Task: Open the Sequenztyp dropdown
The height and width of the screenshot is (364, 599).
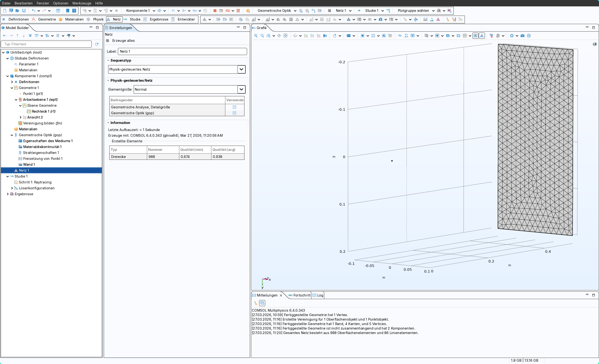Action: 241,69
